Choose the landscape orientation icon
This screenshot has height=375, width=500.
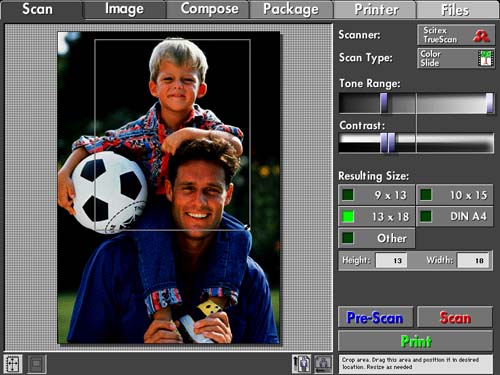click(x=323, y=363)
